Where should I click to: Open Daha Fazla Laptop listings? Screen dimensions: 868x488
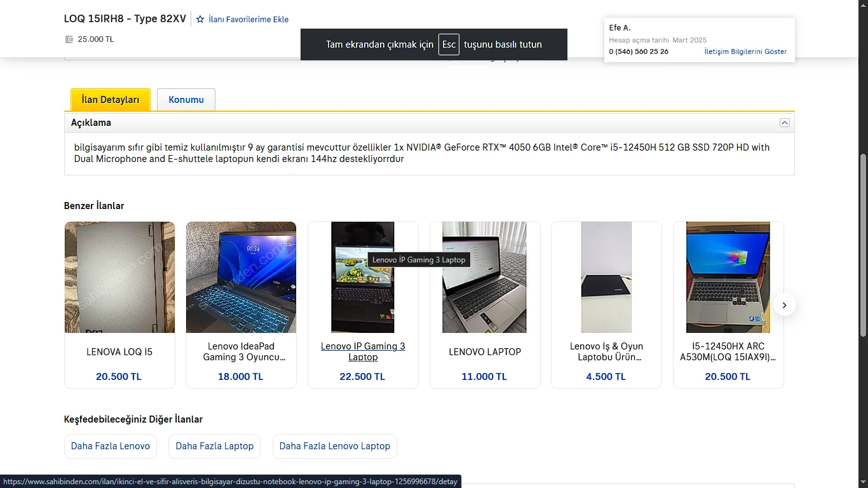click(x=215, y=446)
